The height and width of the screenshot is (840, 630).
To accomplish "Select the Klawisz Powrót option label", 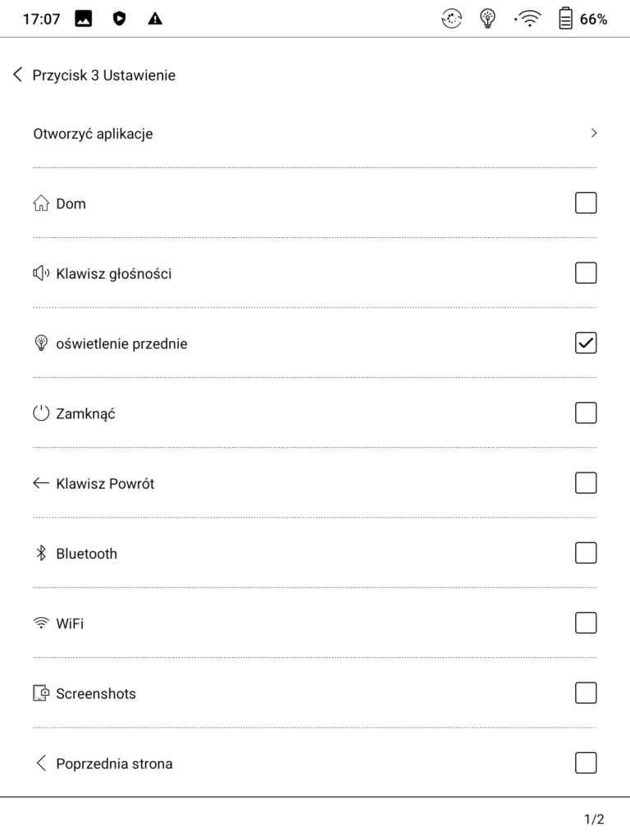I will [x=105, y=484].
